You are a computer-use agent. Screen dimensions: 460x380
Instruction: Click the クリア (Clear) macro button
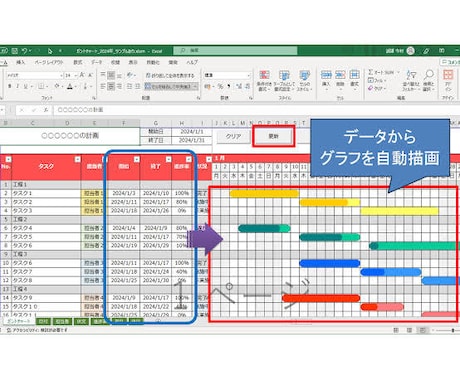click(233, 136)
